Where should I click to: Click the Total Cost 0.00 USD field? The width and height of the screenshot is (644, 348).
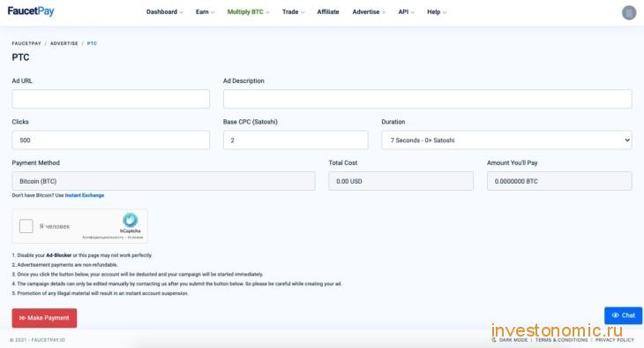pos(401,181)
